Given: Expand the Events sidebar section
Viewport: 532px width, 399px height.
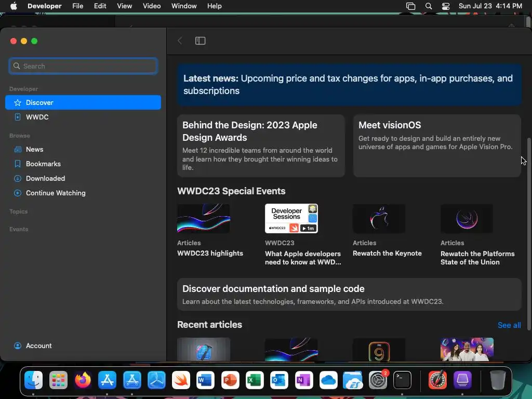Looking at the screenshot, I should tap(19, 229).
